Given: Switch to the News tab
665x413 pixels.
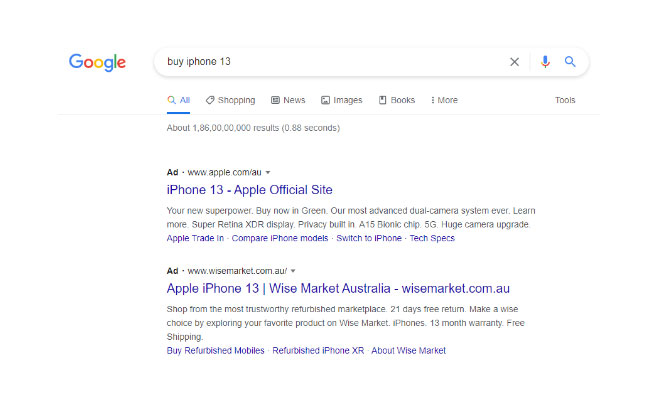Looking at the screenshot, I should (x=288, y=100).
